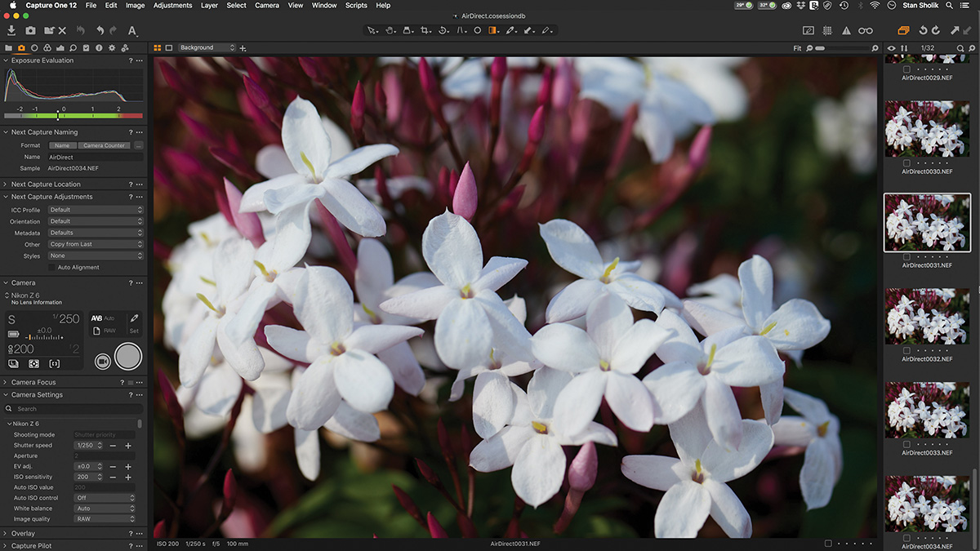Click the big round shutter Capture button
Viewport: 980px width, 551px height.
[128, 357]
